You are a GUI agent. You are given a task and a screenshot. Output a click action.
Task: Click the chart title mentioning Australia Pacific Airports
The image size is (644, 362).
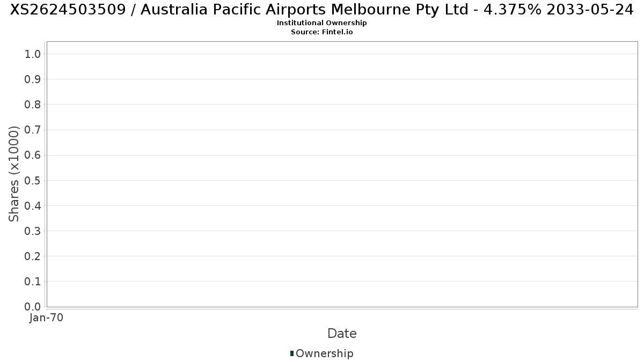click(x=321, y=10)
